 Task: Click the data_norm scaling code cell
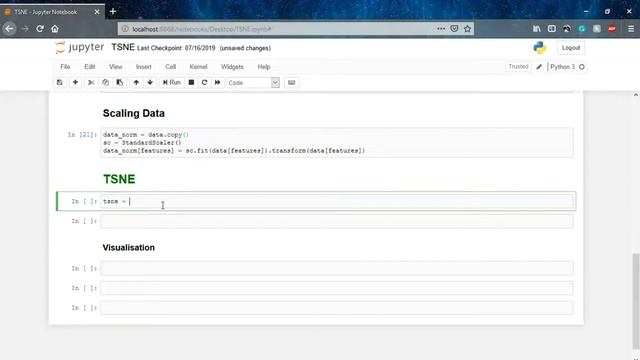[337, 142]
